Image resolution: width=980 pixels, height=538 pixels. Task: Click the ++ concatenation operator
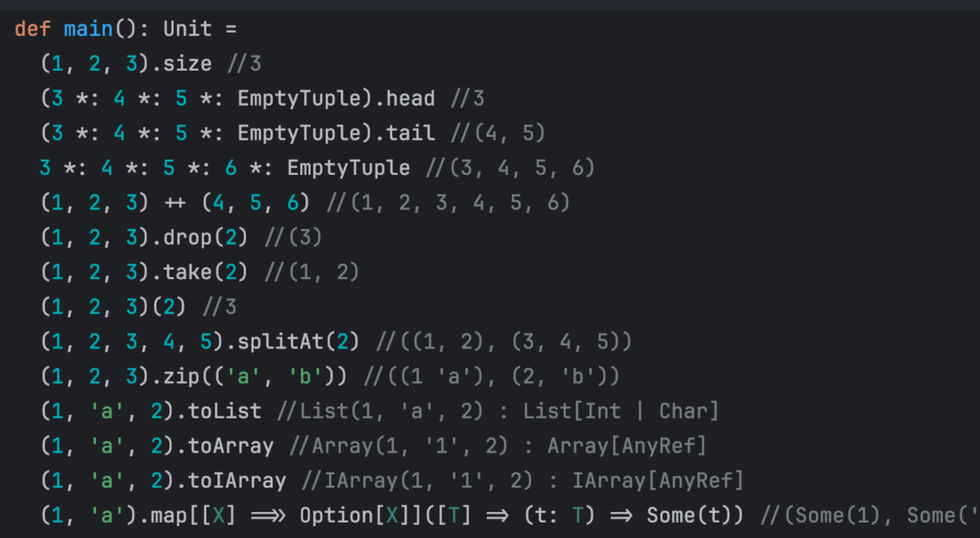point(175,203)
